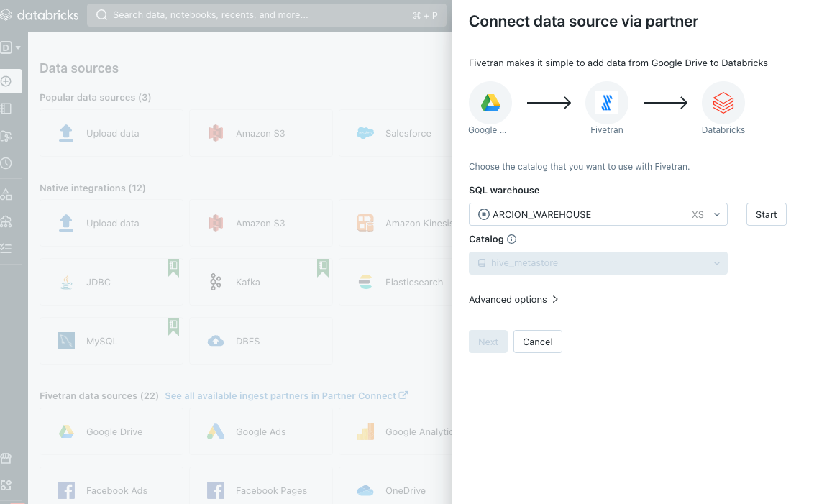
Task: Open the Partner Connect icon in the sidebar
Action: [6, 485]
